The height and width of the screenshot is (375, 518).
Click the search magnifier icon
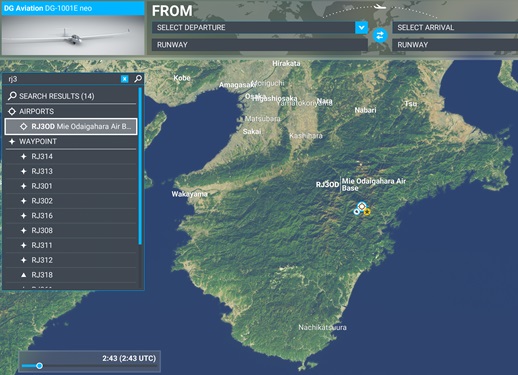138,79
